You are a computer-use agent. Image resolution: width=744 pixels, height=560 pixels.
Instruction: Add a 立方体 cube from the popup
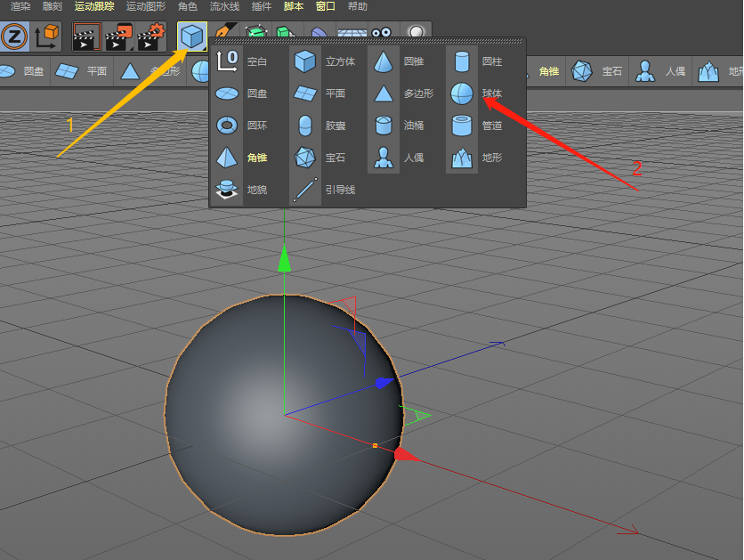[305, 61]
